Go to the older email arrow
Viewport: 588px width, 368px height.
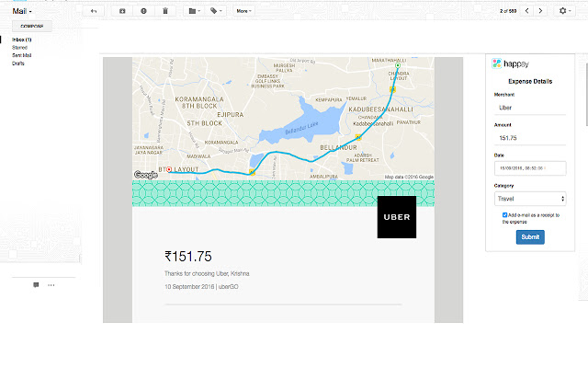[x=540, y=11]
